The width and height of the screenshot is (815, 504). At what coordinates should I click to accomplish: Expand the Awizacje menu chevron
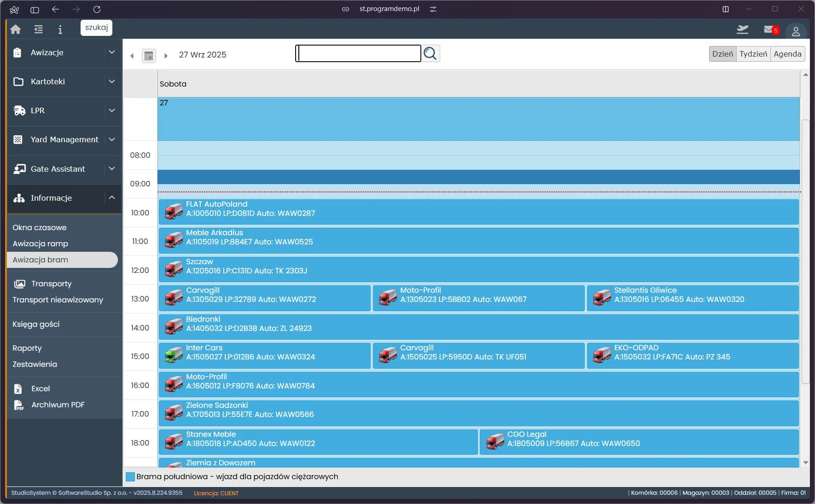(x=112, y=52)
